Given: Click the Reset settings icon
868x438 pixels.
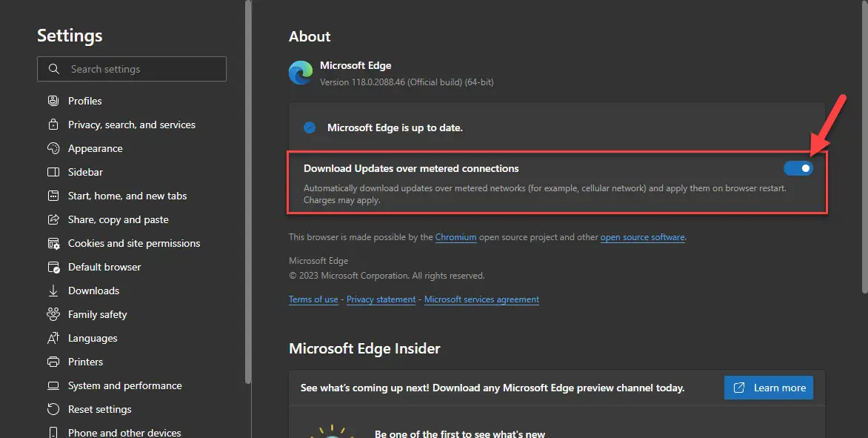Looking at the screenshot, I should click(53, 409).
